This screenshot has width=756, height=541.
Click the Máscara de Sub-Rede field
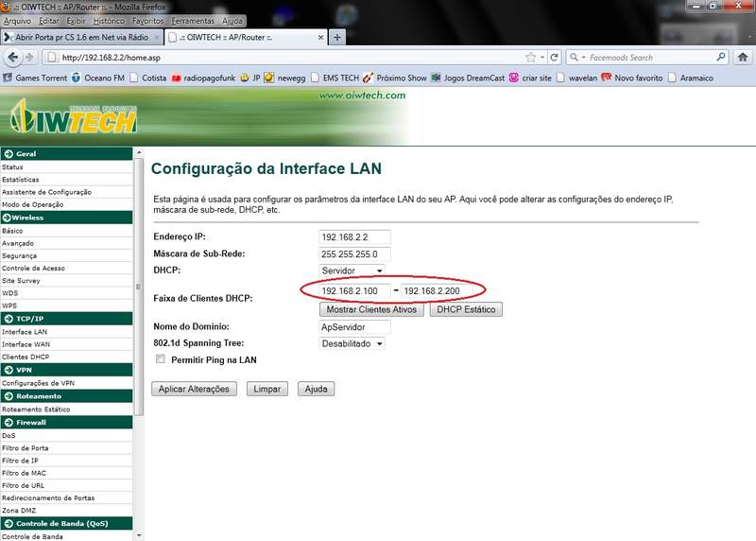(x=355, y=253)
